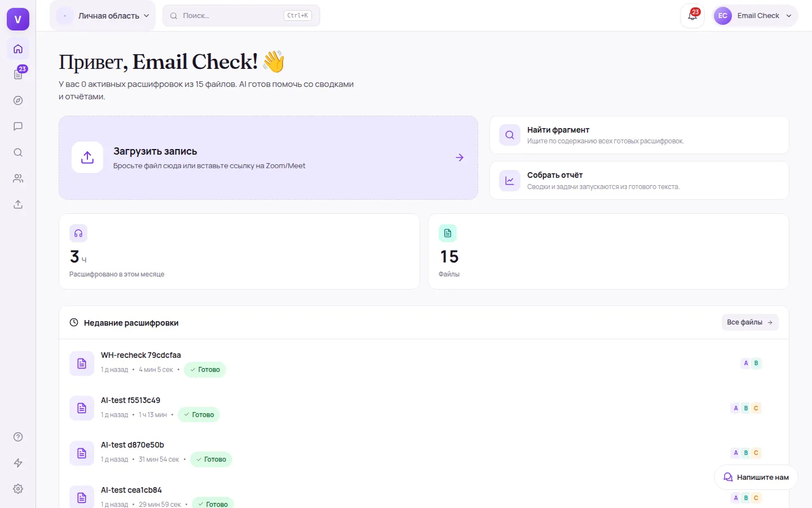Click the arrow on the Загрузить запись card
This screenshot has height=508, width=812.
(460, 157)
